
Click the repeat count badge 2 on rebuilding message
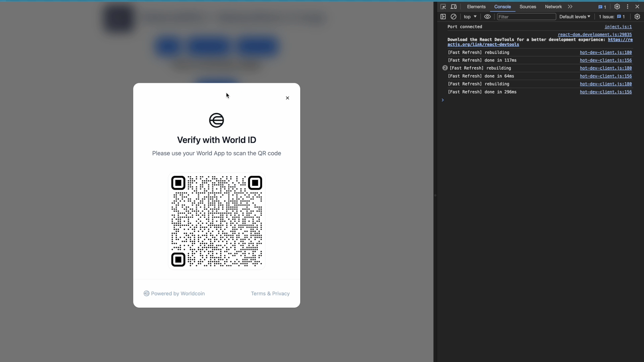click(445, 68)
